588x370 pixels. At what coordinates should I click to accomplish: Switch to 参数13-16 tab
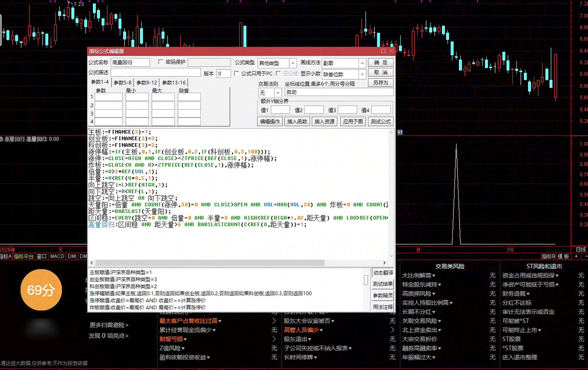tap(174, 83)
